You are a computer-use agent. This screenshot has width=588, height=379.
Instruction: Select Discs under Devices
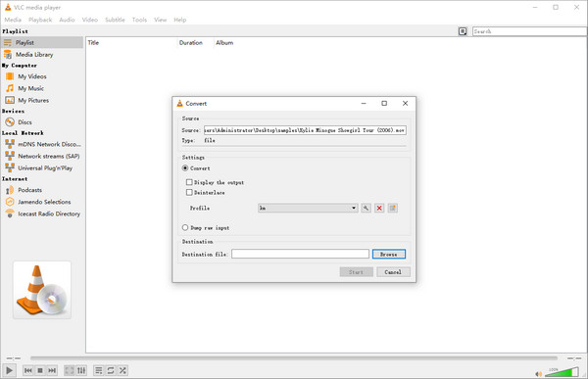click(42, 122)
